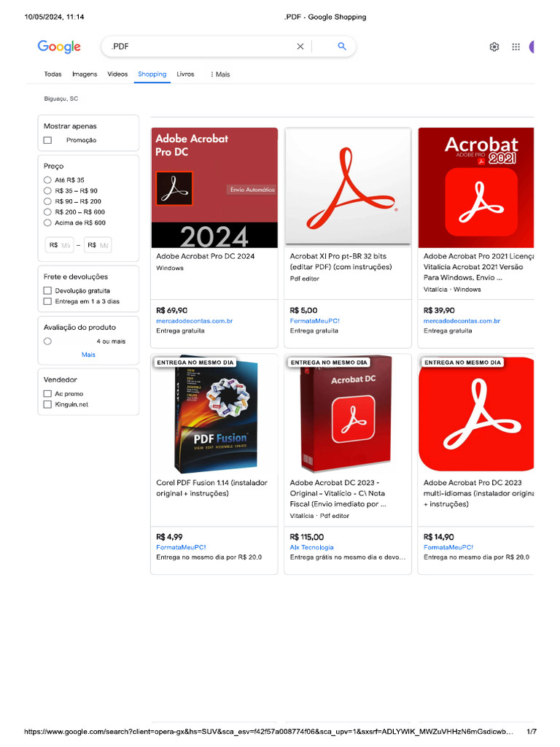
Task: Click Entrega no mesmo dia badge on Corel PDF Fusion
Action: [x=195, y=363]
